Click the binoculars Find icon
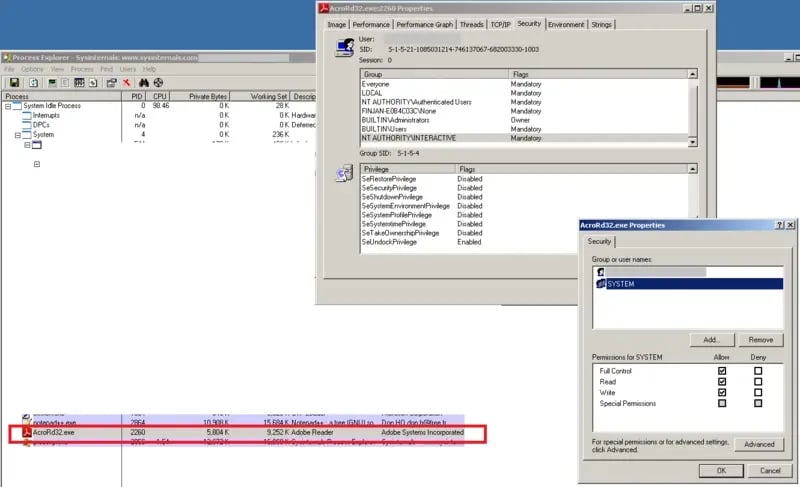 click(144, 82)
